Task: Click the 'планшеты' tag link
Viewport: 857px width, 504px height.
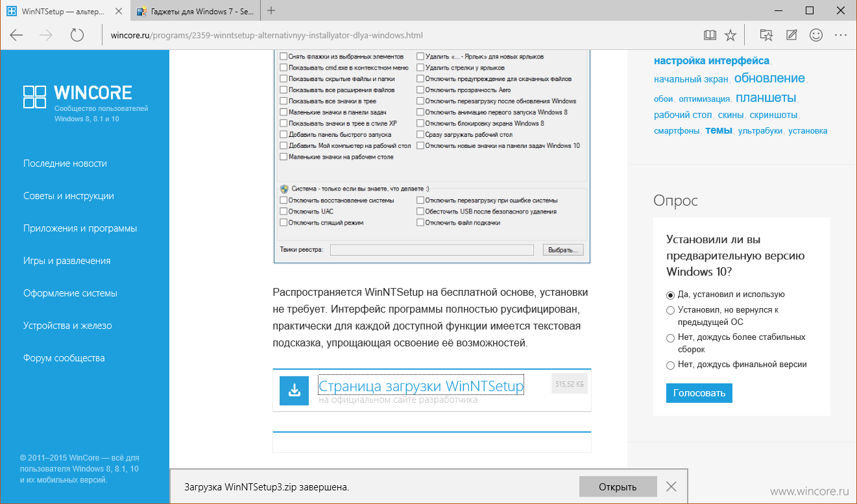Action: (766, 99)
